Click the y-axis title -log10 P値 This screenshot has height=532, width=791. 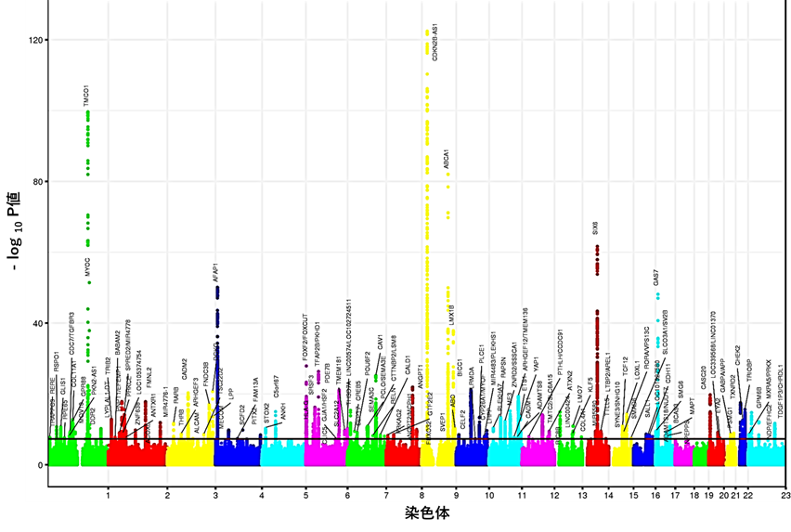pyautogui.click(x=14, y=230)
